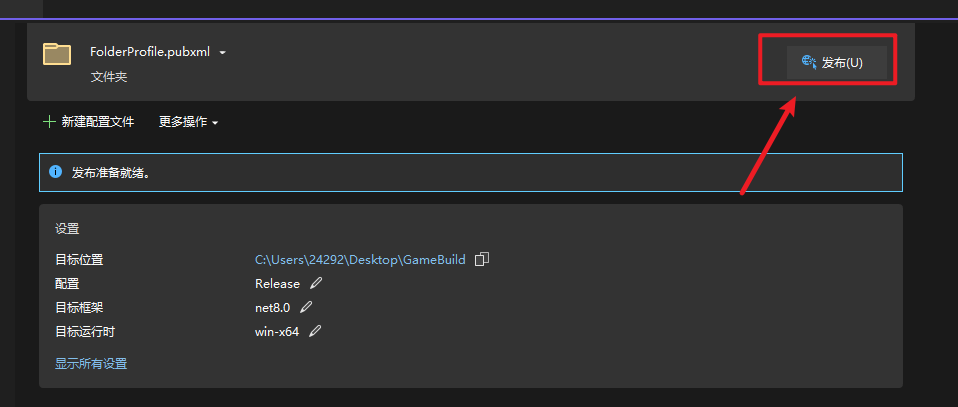Select the 发布准备就绪 message bar
This screenshot has width=958, height=407.
[x=470, y=172]
